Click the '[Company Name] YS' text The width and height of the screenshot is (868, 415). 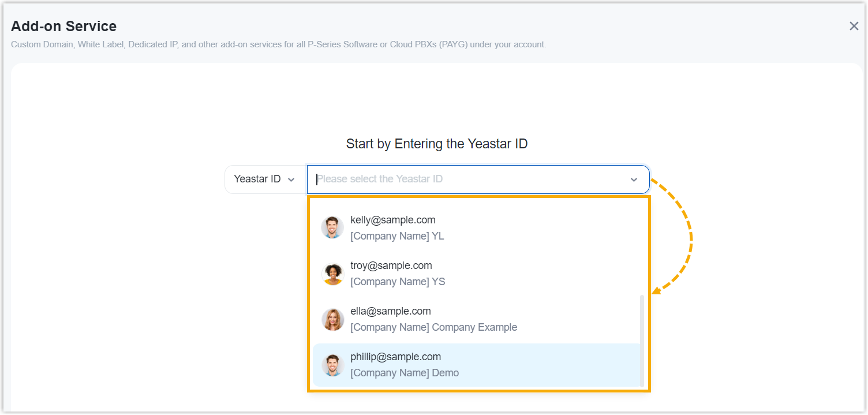click(x=398, y=282)
